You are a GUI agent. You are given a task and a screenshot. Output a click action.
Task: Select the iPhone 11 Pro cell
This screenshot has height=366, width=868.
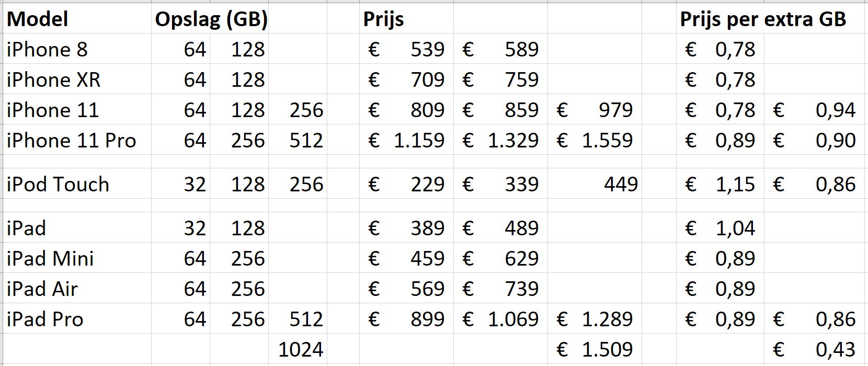(x=71, y=141)
